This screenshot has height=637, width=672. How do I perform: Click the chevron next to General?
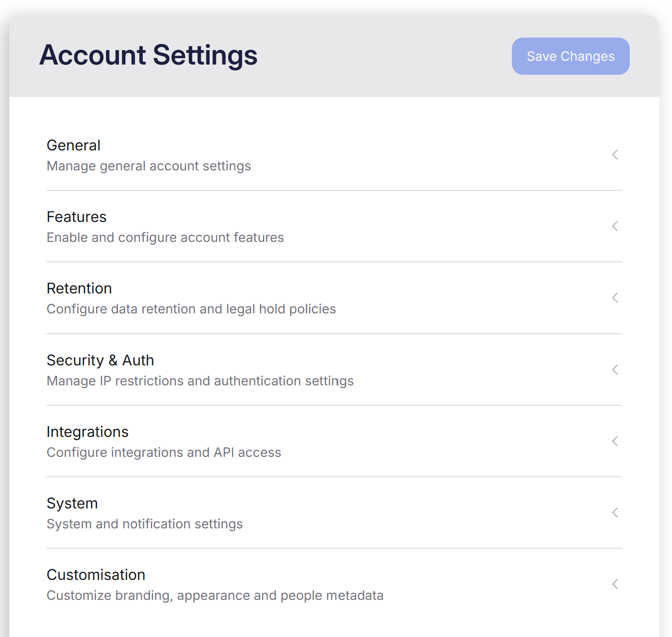(615, 155)
